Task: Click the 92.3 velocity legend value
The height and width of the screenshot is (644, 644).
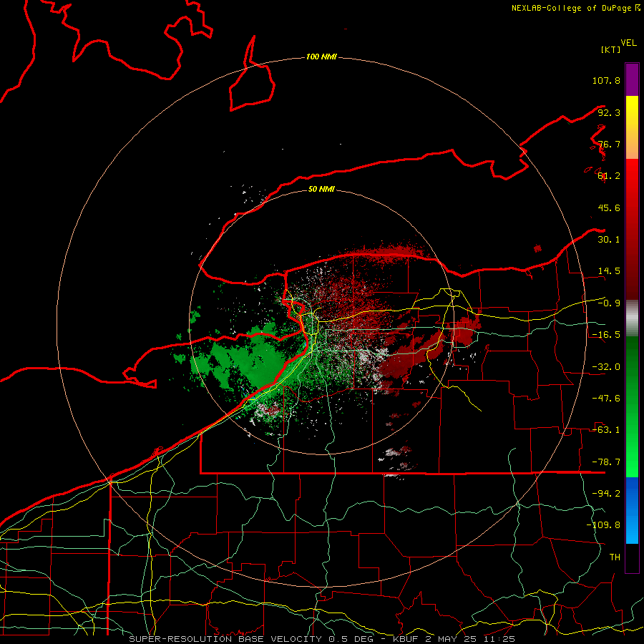Action: [x=609, y=112]
